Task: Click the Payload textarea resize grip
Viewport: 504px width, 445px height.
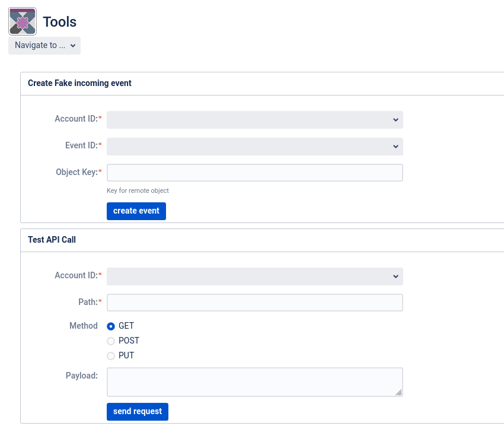Action: coord(398,392)
